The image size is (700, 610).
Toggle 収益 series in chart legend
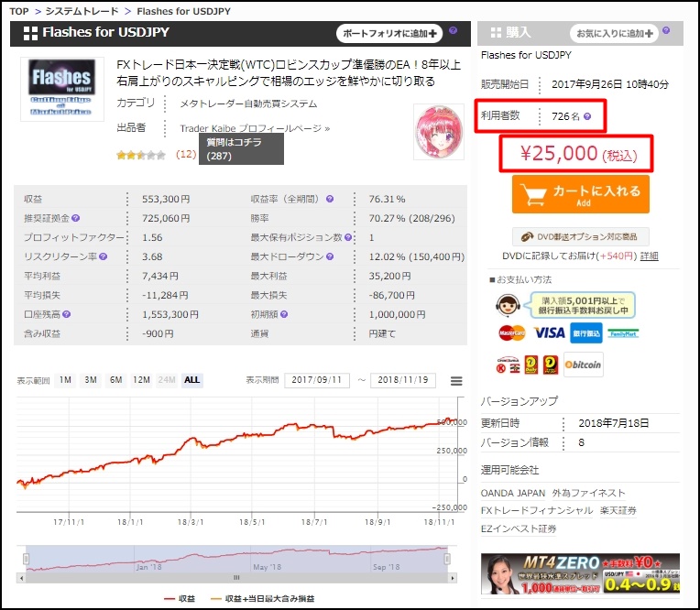tap(180, 598)
